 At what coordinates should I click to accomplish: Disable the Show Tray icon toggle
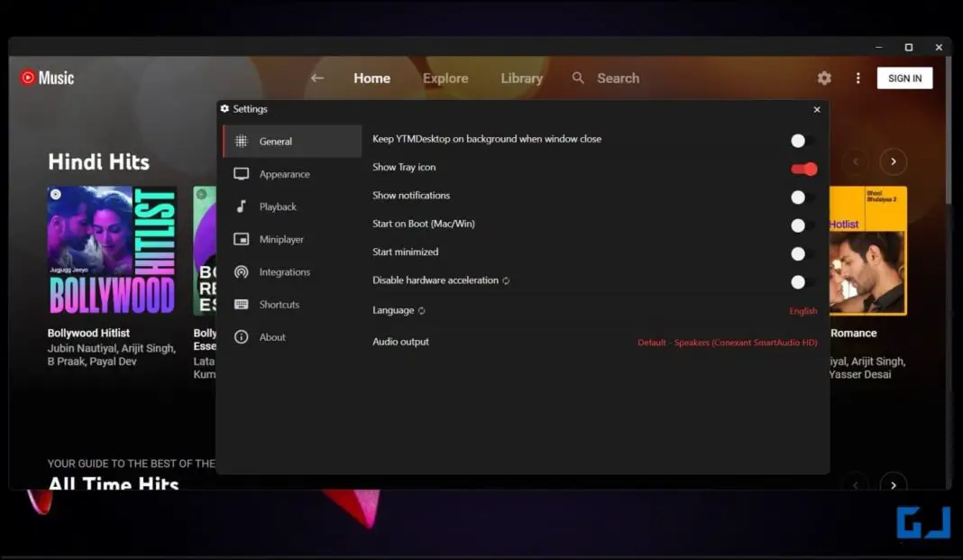point(802,169)
